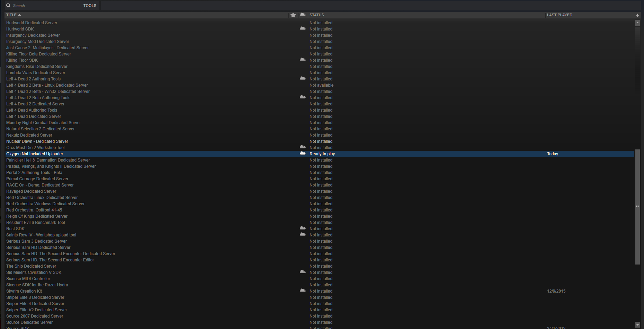Select Serious Sam HD: The Second Encounter Editor
Screen dimensions: 644x329
click(x=50, y=260)
